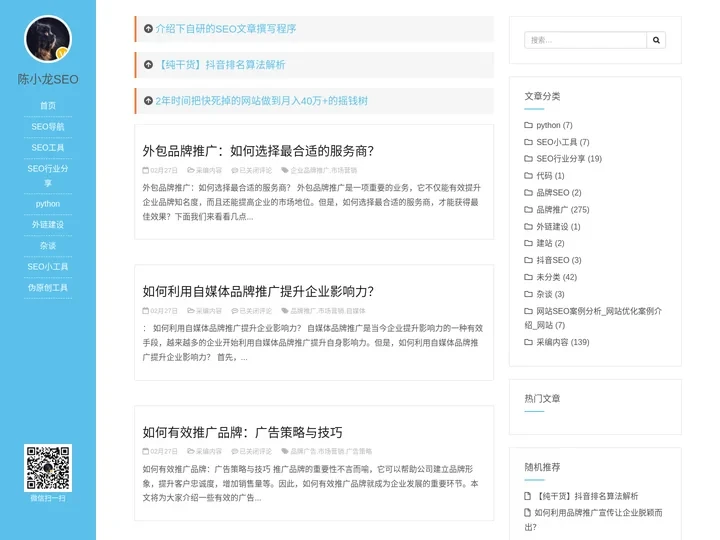Open 采编内容 (139) category
The height and width of the screenshot is (540, 720).
pyautogui.click(x=563, y=342)
